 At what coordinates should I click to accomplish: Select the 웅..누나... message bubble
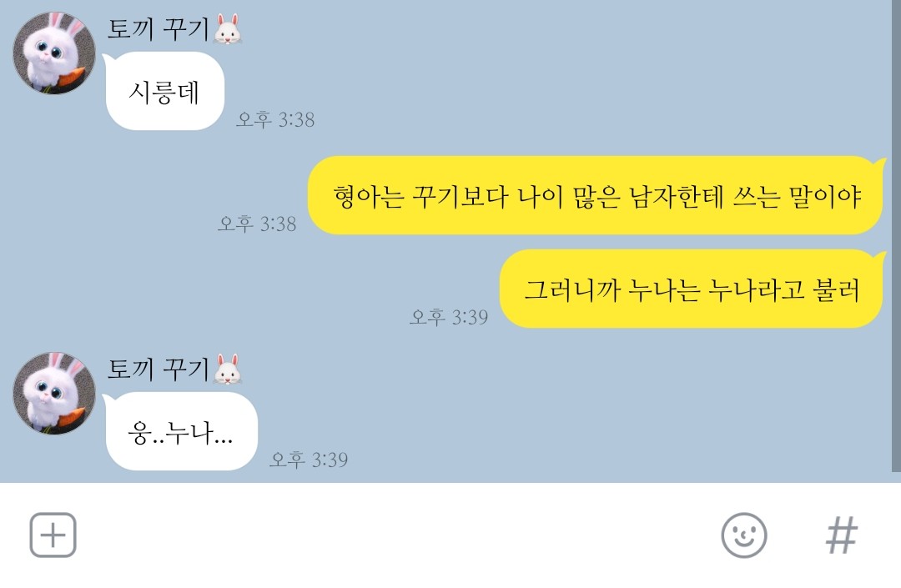pos(180,432)
